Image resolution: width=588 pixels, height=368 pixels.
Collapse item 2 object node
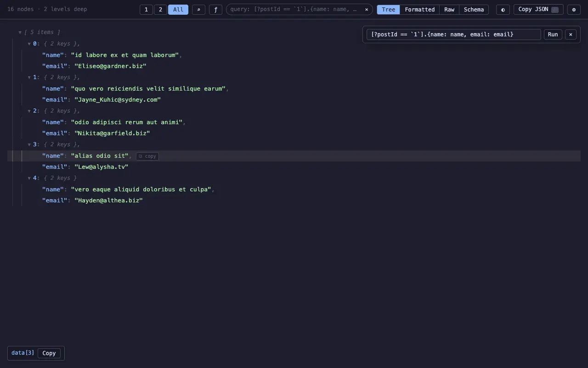pyautogui.click(x=29, y=111)
